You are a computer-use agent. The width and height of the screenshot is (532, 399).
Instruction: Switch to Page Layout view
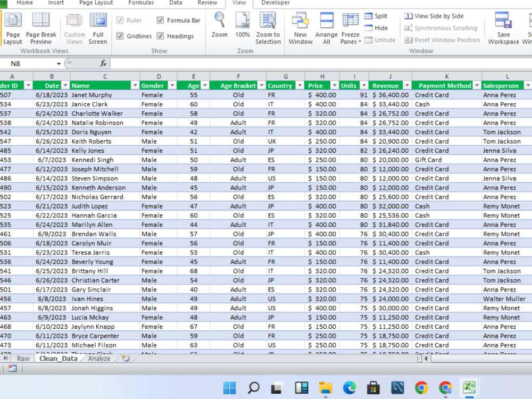[13, 29]
